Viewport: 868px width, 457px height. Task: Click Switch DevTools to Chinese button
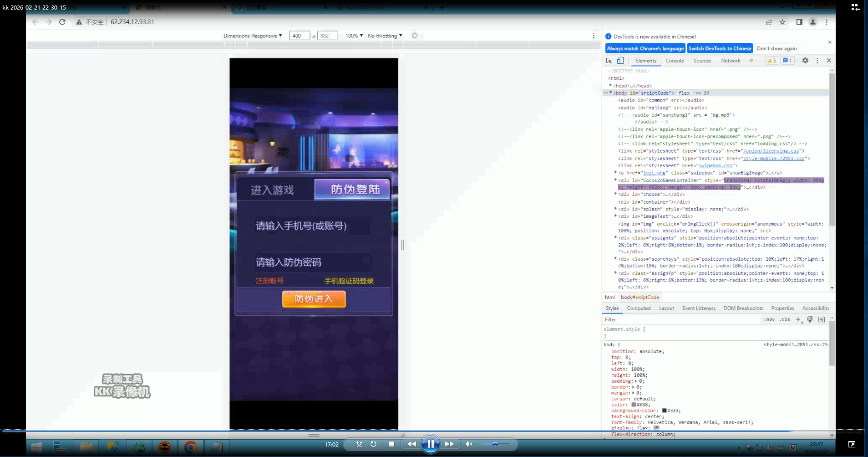pyautogui.click(x=720, y=48)
